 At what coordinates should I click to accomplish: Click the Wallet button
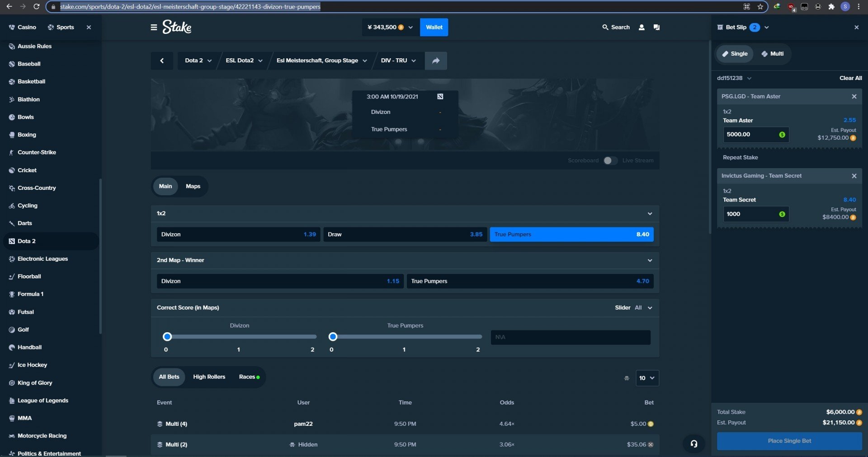tap(434, 28)
